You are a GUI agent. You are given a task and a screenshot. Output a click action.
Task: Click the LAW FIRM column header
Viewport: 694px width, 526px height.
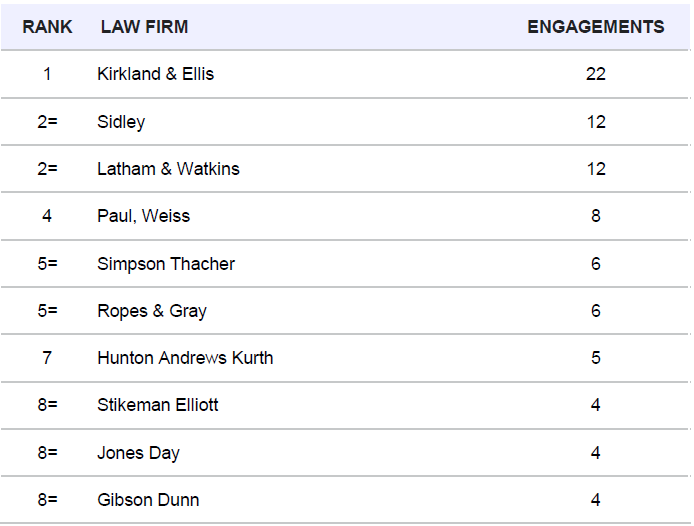tap(144, 27)
